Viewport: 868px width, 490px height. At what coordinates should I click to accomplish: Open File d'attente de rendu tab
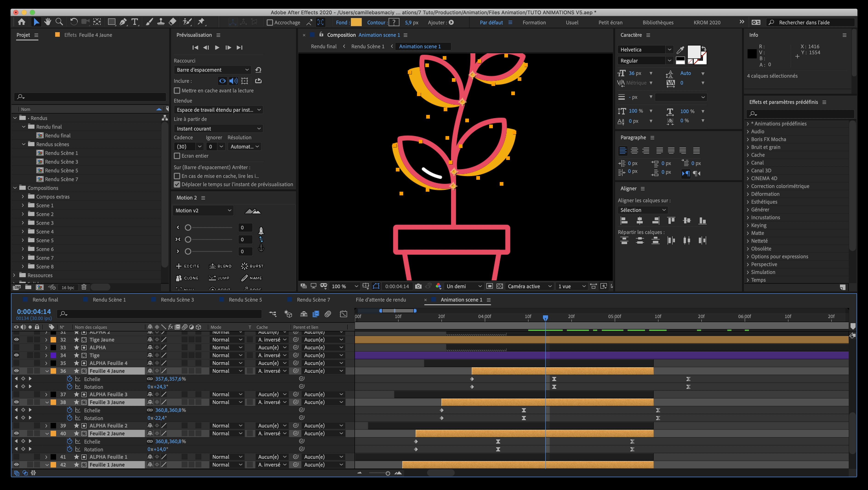pyautogui.click(x=381, y=300)
